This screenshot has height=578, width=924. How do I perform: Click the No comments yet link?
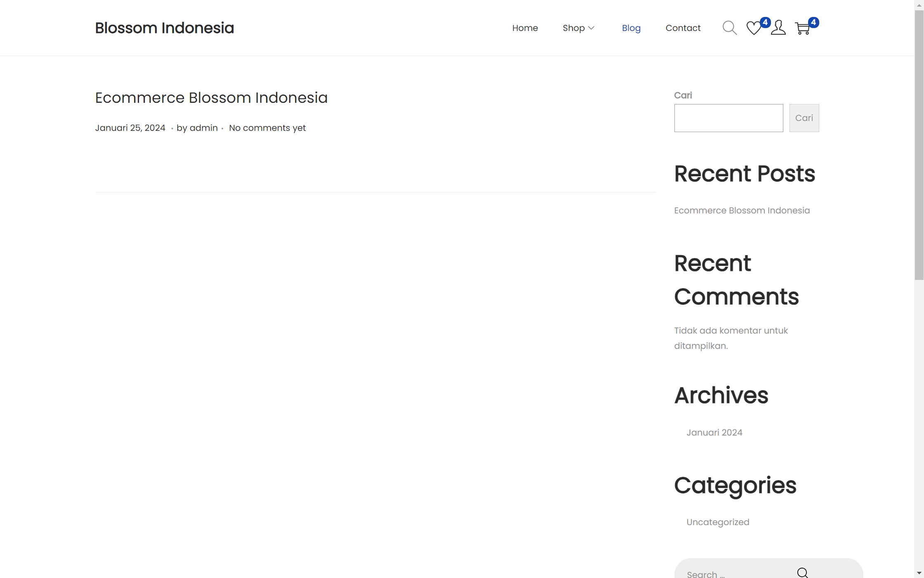(x=267, y=128)
